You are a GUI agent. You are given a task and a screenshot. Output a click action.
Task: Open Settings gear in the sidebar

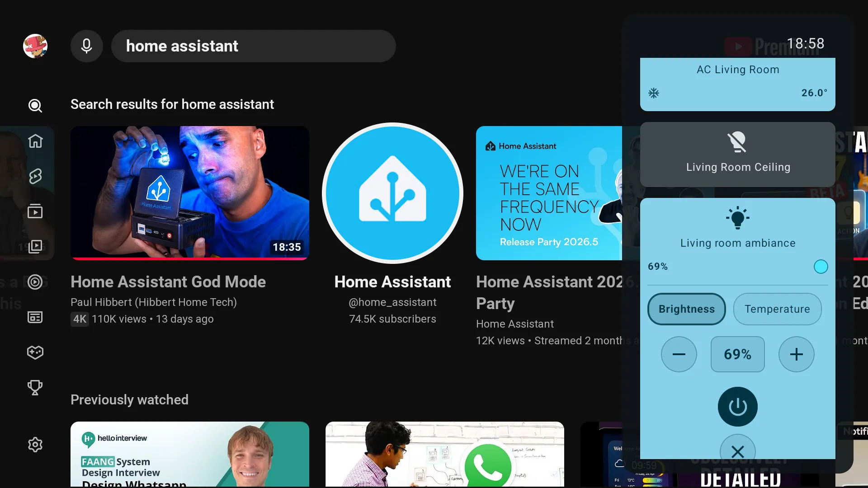[x=35, y=445]
